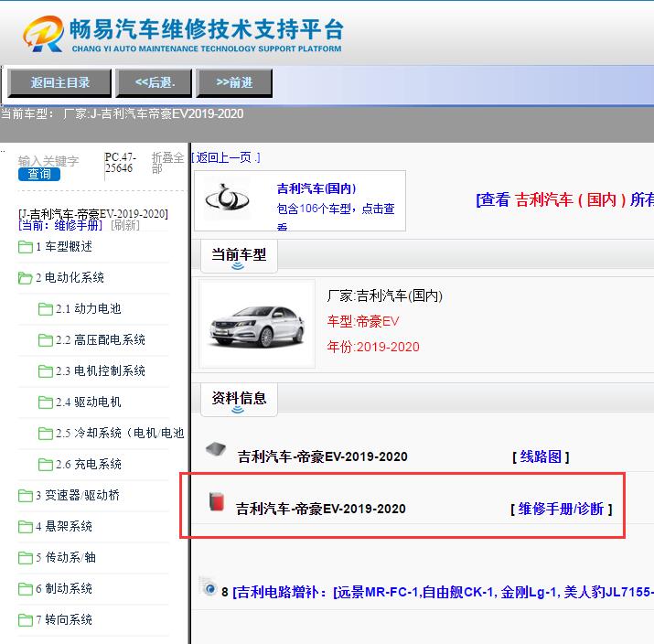Open tree item 2.5 冷却系统
This screenshot has width=654, height=644.
(x=120, y=433)
